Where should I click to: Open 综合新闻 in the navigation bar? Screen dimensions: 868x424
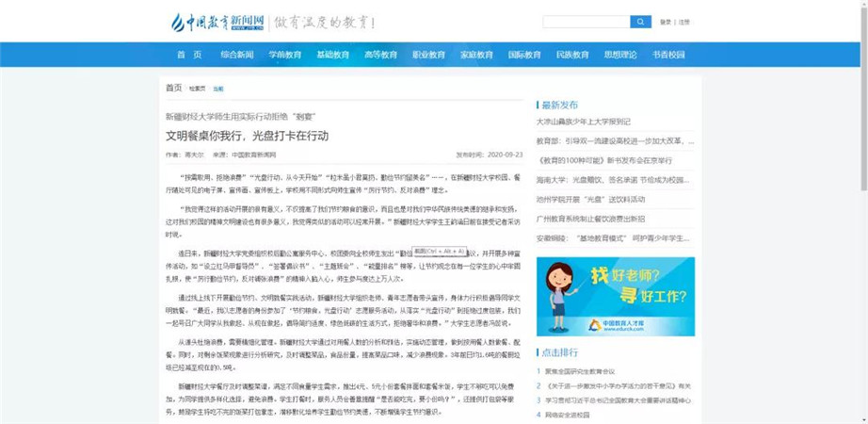point(237,55)
